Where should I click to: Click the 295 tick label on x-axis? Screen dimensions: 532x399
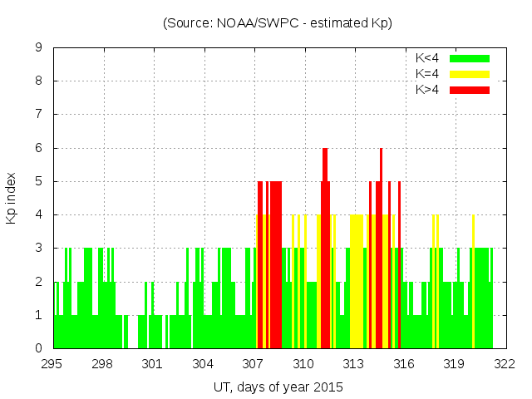coord(52,363)
